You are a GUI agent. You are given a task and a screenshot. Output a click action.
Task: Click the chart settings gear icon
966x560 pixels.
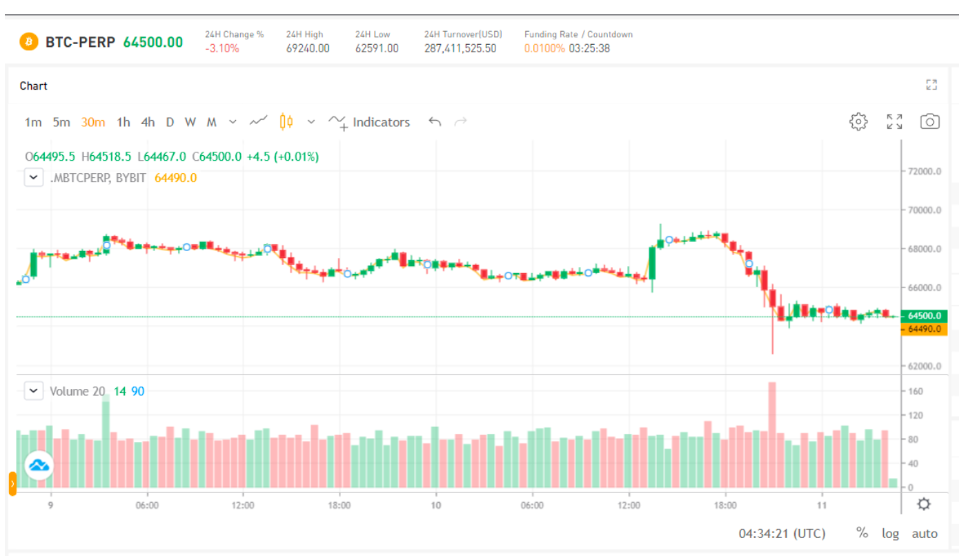858,122
